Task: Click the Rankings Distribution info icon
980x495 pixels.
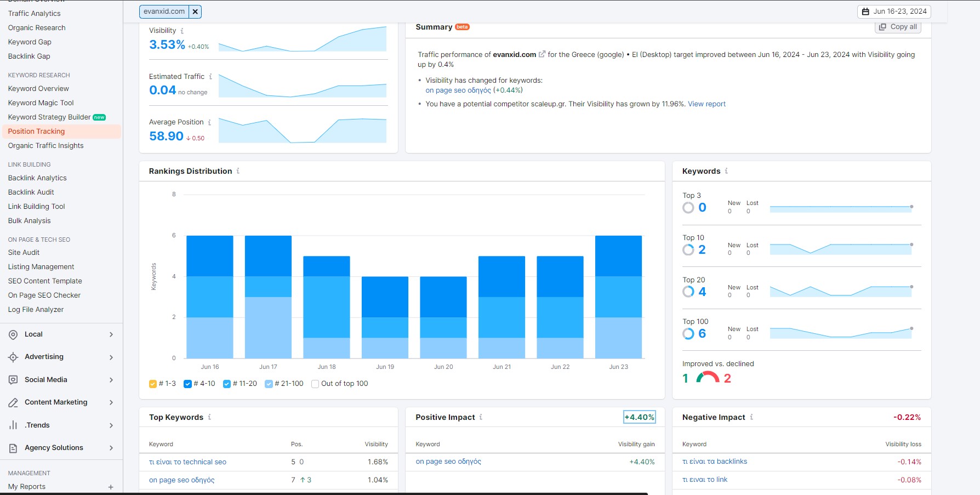Action: (x=238, y=171)
